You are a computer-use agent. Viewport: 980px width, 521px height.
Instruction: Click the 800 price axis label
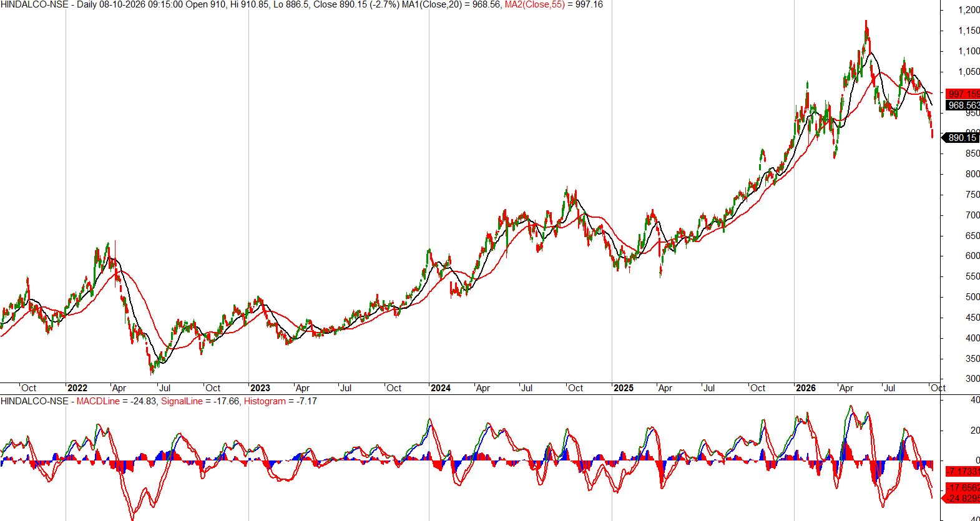coord(973,174)
